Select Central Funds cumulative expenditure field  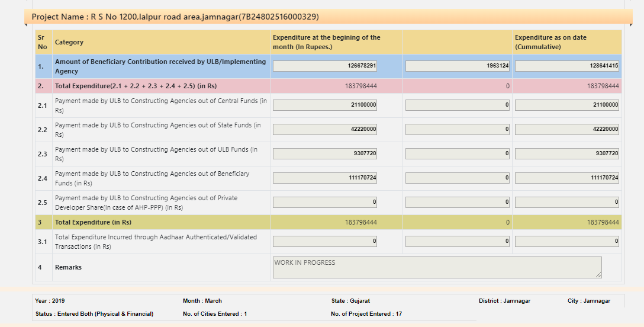pyautogui.click(x=567, y=105)
